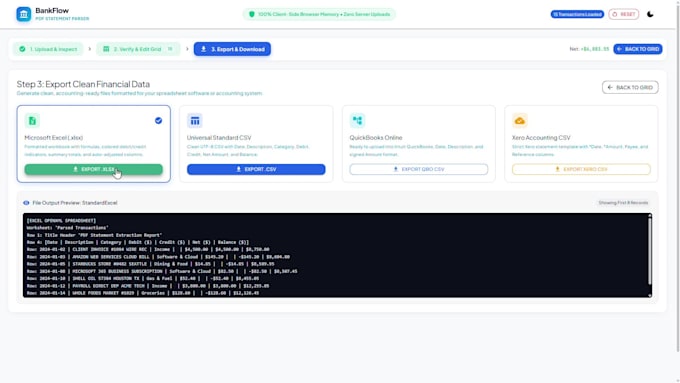The image size is (680, 383).
Task: Click the grid icon in Verify & Edit Grid step
Action: click(x=106, y=49)
